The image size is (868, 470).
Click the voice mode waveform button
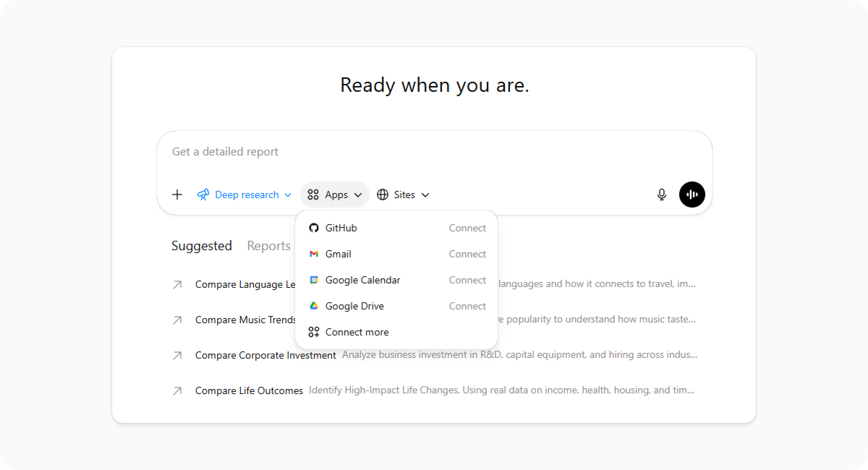click(x=692, y=195)
